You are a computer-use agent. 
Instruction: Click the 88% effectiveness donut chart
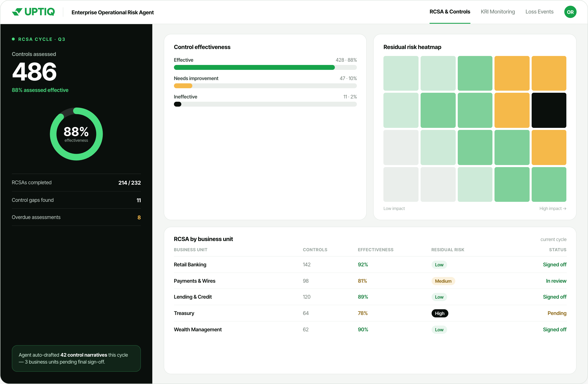click(76, 134)
